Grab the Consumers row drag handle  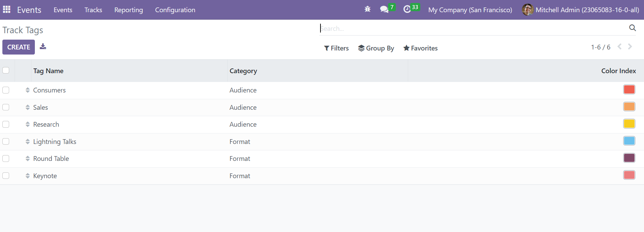coord(28,90)
